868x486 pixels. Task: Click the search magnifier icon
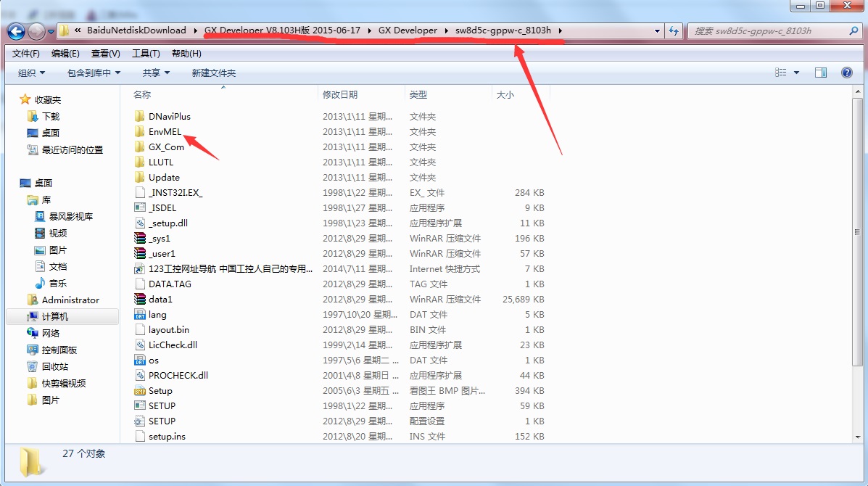852,31
